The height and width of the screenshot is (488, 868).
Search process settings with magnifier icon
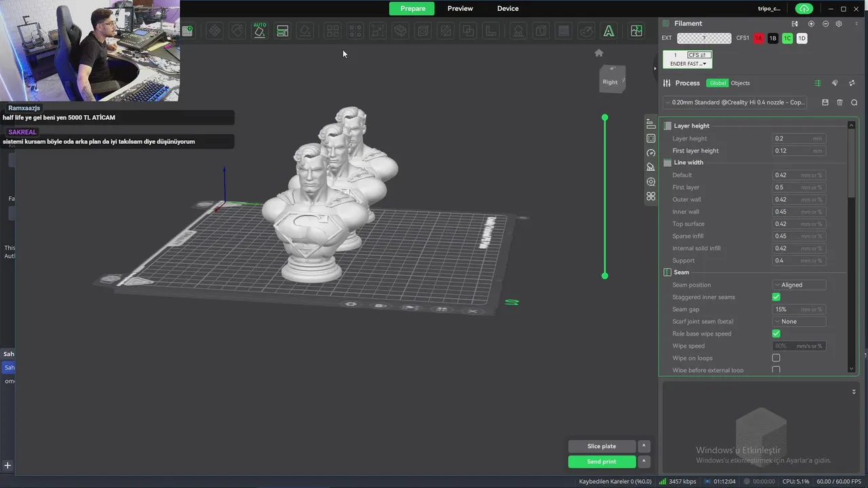pyautogui.click(x=854, y=102)
